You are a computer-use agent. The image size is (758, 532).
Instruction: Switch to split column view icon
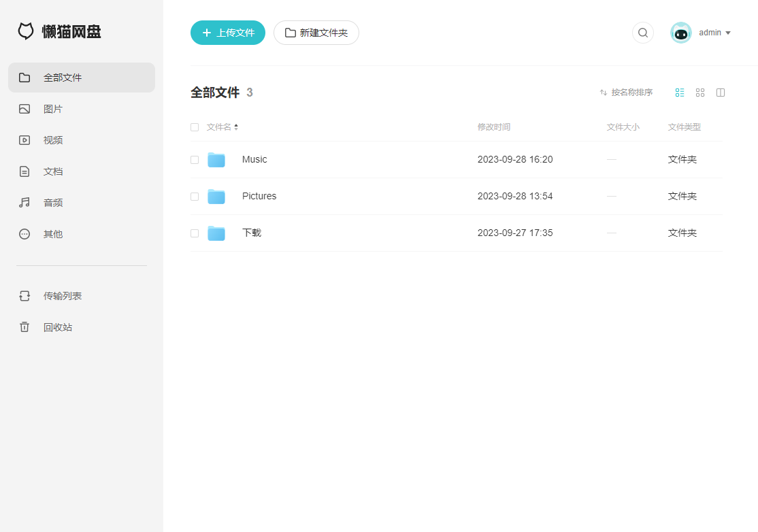click(x=721, y=93)
